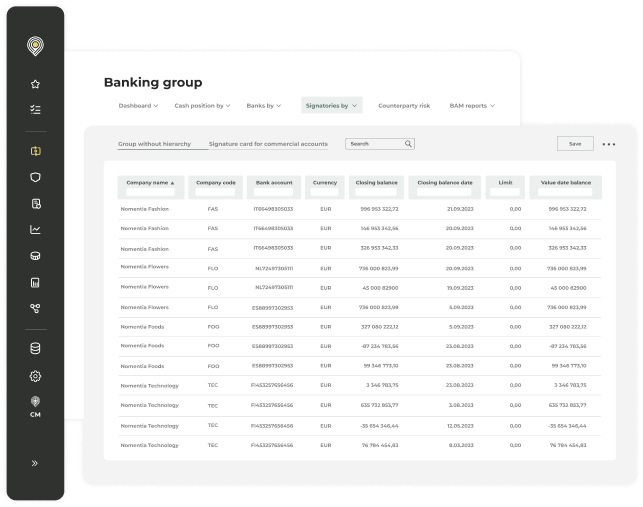The image size is (643, 507).
Task: Open settings gear icon in sidebar
Action: click(x=35, y=376)
